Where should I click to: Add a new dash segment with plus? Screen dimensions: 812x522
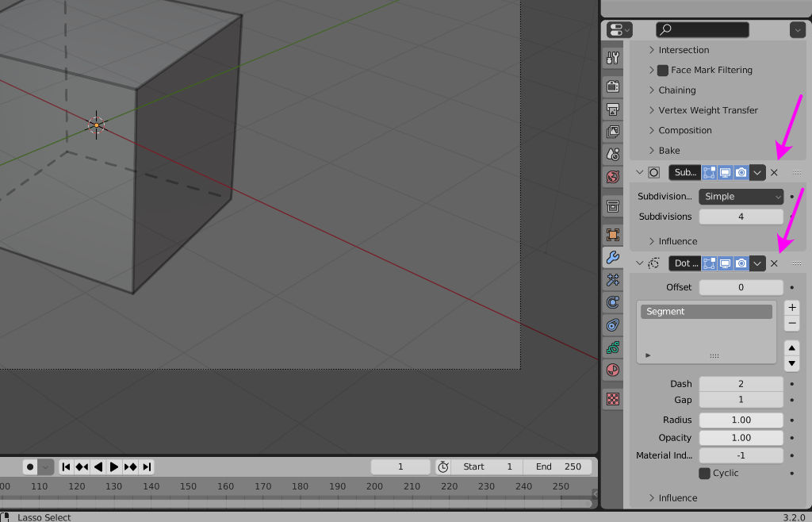[791, 307]
